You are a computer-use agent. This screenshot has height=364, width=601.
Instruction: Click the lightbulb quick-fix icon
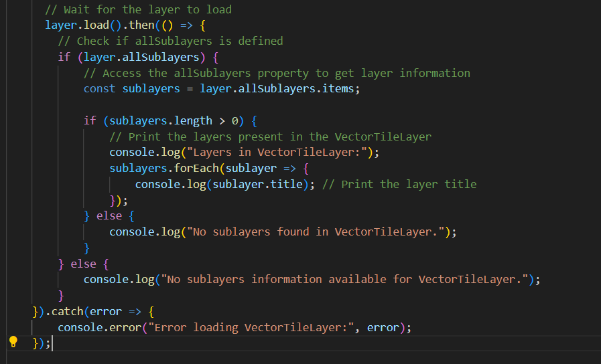point(13,341)
